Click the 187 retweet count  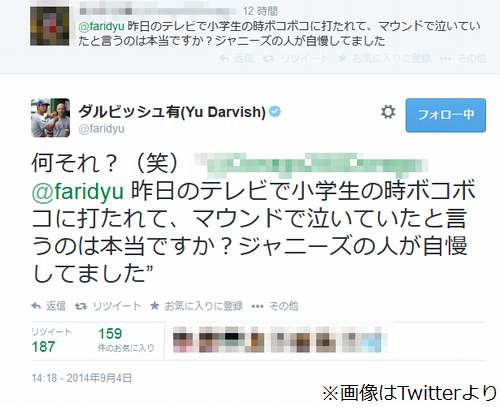[43, 347]
